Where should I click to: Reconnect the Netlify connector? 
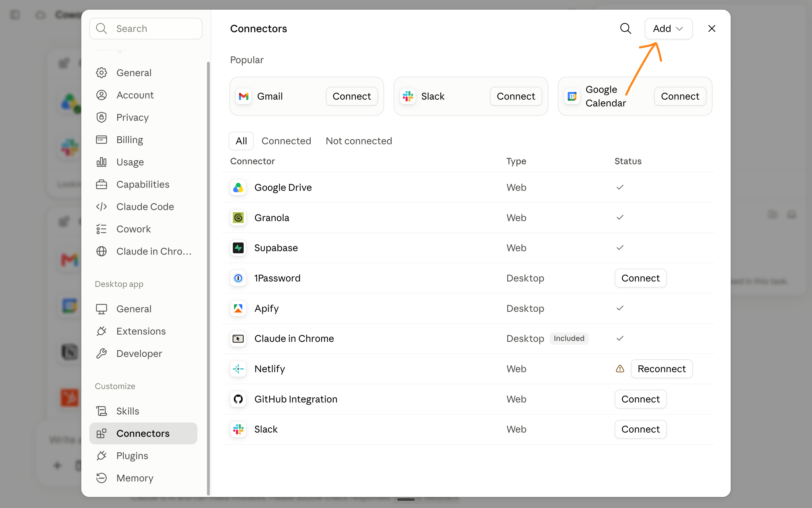tap(661, 369)
